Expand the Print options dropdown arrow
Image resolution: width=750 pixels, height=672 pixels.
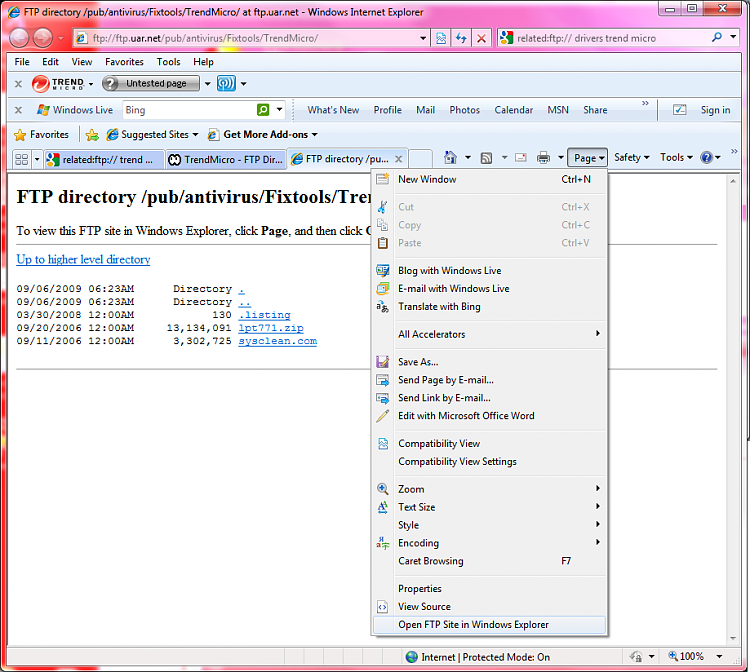click(561, 157)
